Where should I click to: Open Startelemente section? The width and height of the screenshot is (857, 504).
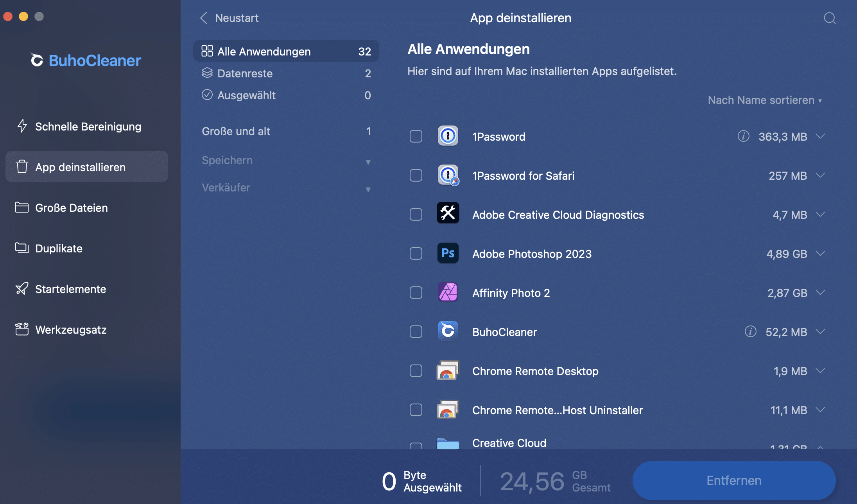pos(87,289)
